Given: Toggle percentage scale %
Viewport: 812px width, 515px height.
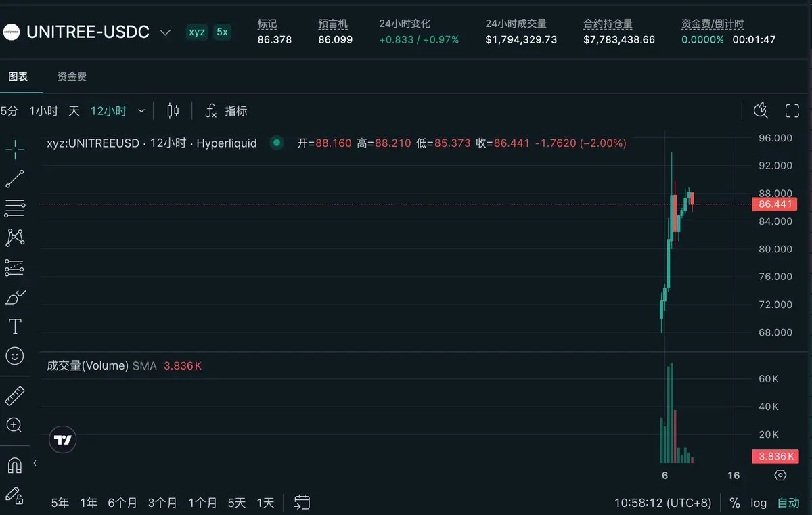Looking at the screenshot, I should coord(735,503).
